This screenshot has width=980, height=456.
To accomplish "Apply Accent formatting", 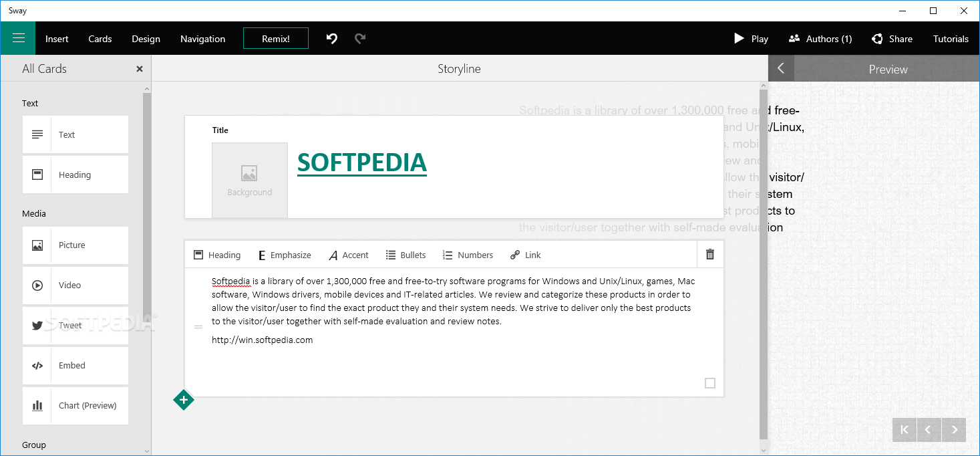I will click(349, 255).
